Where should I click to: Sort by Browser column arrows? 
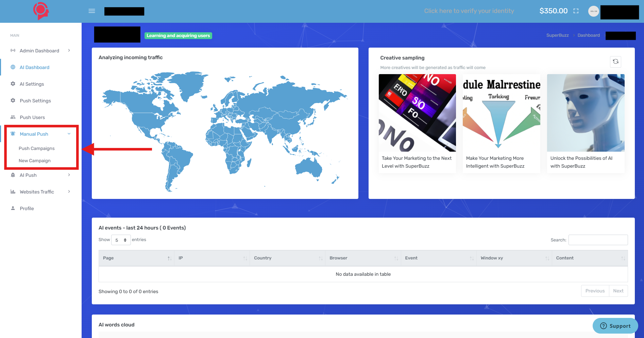[396, 258]
